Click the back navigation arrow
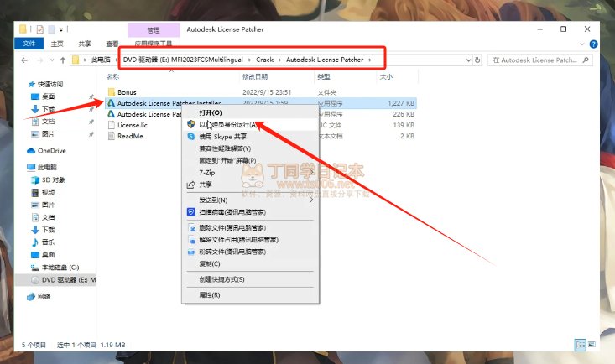 click(24, 60)
